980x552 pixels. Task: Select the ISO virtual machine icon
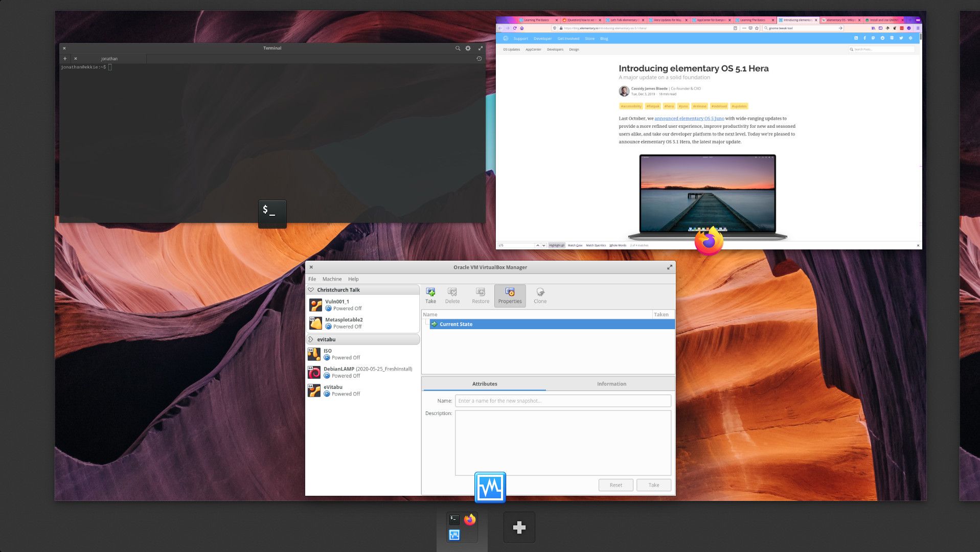coord(314,354)
